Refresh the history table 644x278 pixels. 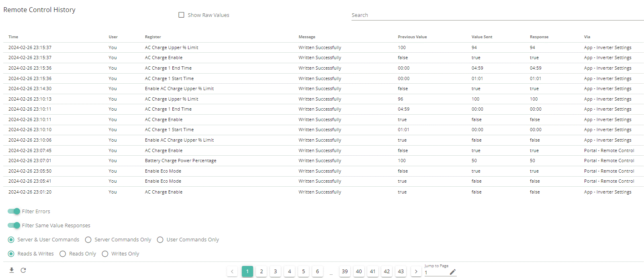23,270
